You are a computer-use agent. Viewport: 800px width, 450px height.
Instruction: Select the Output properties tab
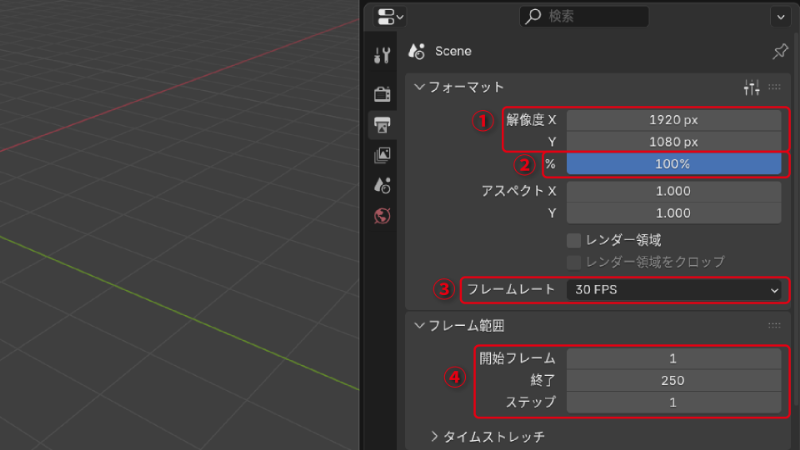click(382, 124)
